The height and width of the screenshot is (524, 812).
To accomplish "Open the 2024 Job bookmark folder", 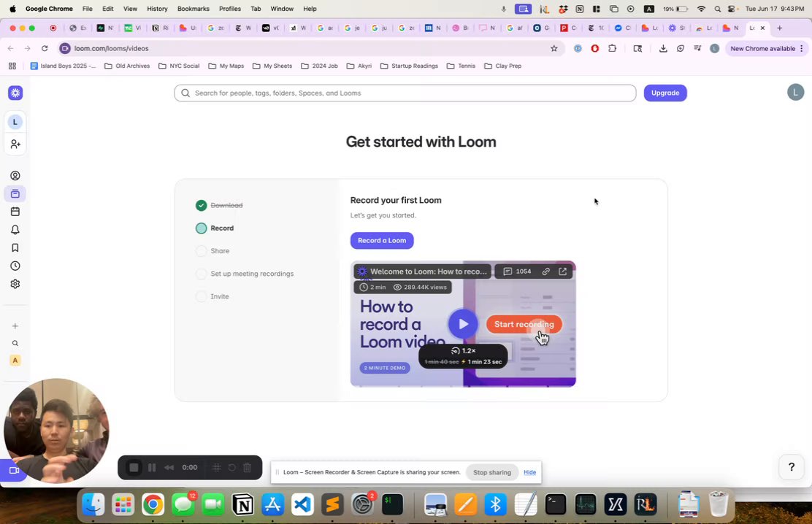I will tap(319, 66).
